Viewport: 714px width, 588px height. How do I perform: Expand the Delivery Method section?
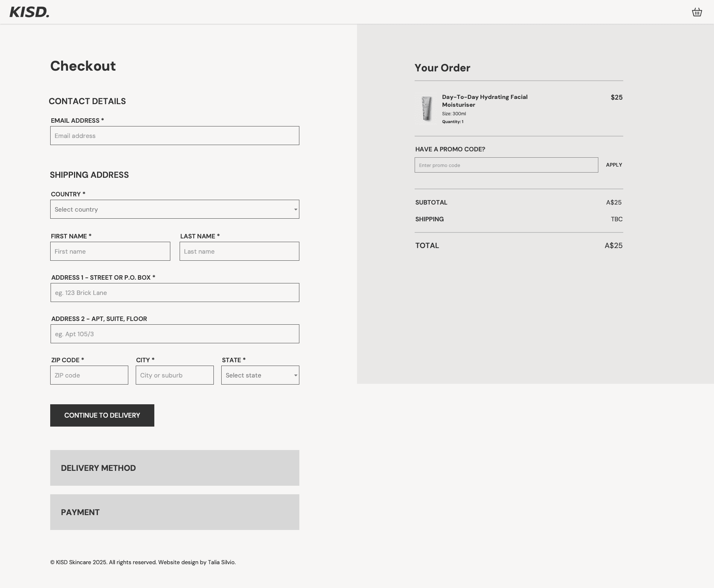[x=174, y=468]
